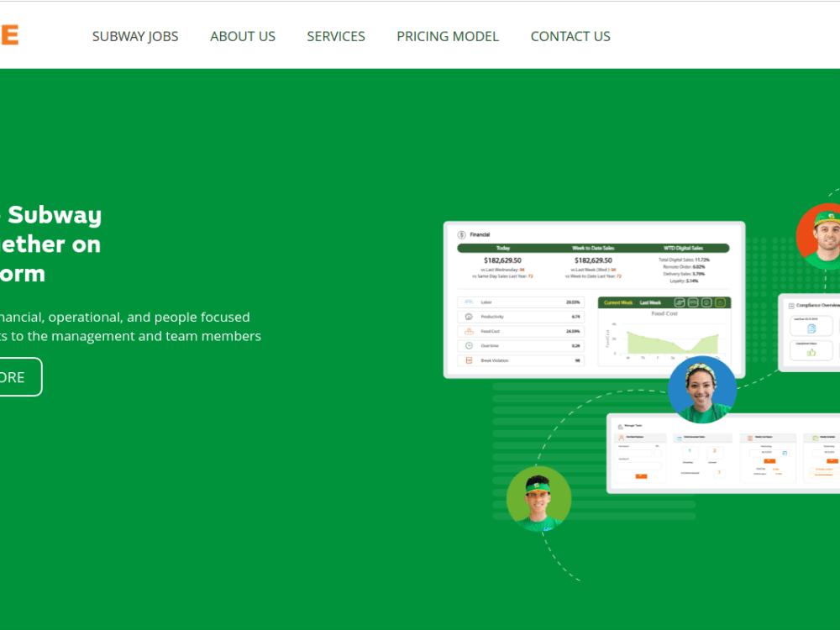Click the blue document icon in Compliance card
Viewport: 840px width, 630px height.
(811, 328)
